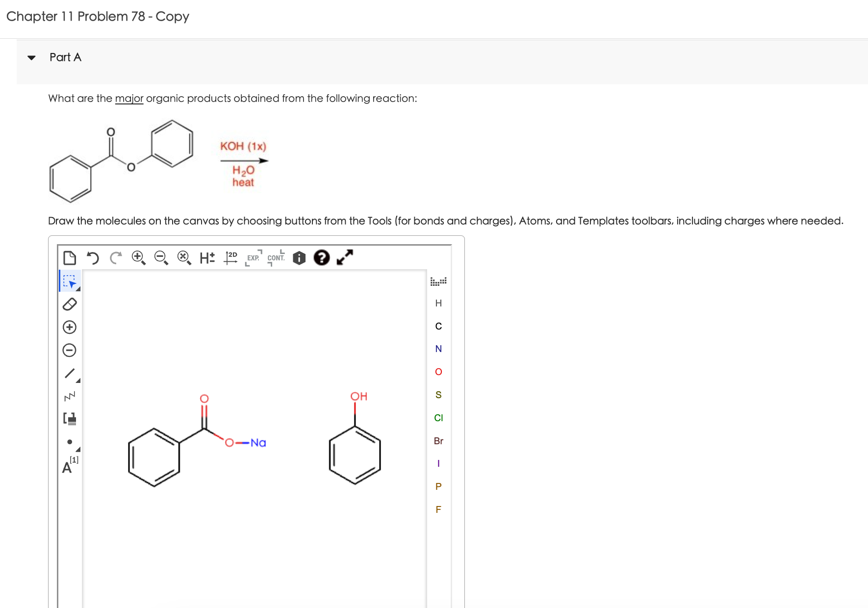Select Oxygen from the element list

(x=438, y=371)
